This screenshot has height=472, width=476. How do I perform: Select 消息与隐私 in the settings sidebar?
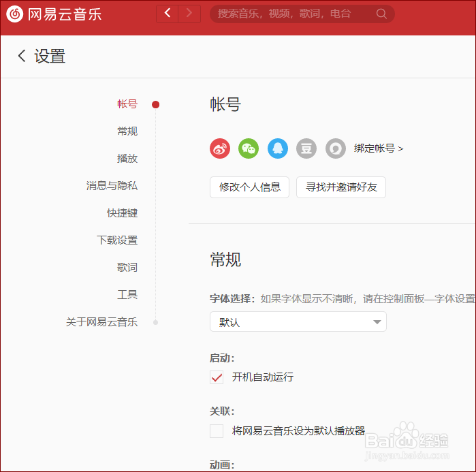coord(112,185)
